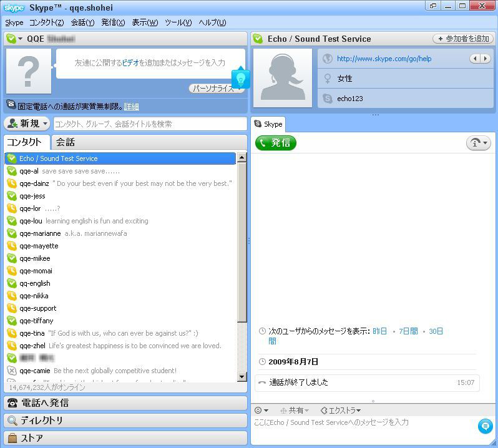Click the ビデオ link in mood message

click(x=130, y=63)
